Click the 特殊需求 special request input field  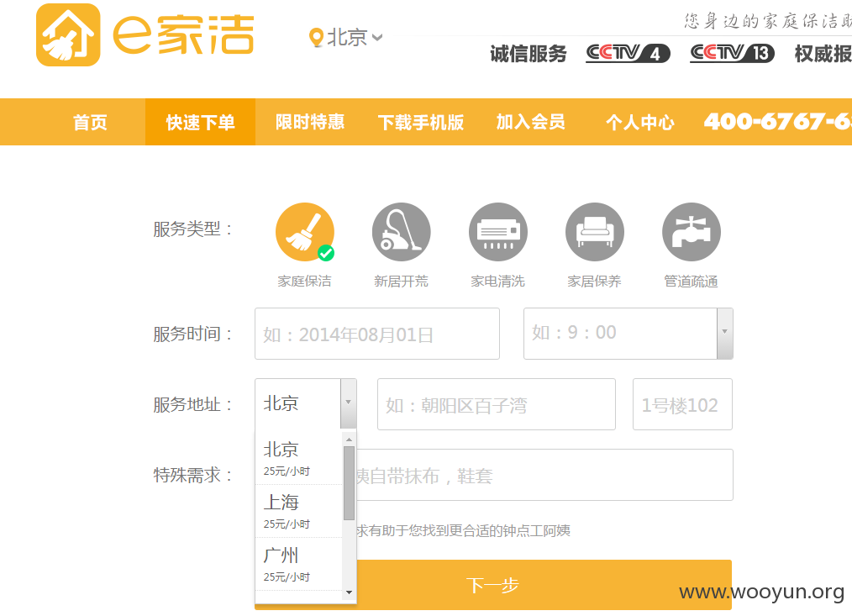(x=544, y=475)
